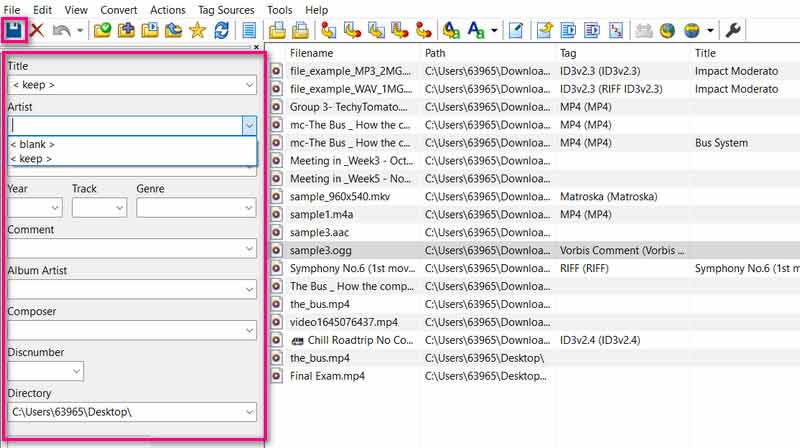Open the Convert menu
The image size is (800, 448).
[x=118, y=10]
